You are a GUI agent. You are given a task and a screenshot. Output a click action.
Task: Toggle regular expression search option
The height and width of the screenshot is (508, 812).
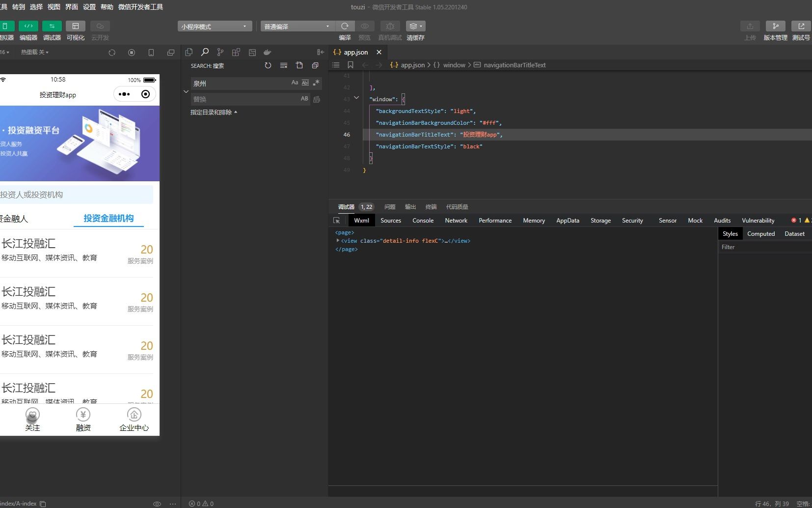[x=316, y=83]
